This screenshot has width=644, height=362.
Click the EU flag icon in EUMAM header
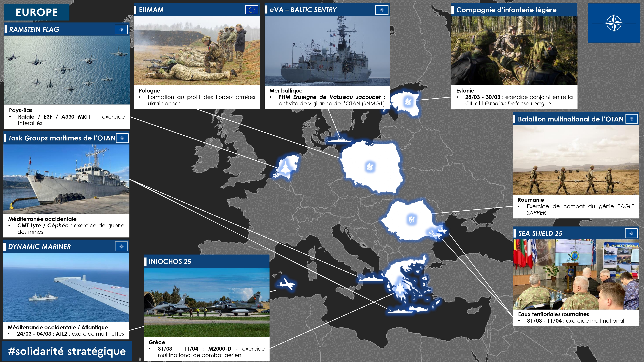tap(252, 10)
